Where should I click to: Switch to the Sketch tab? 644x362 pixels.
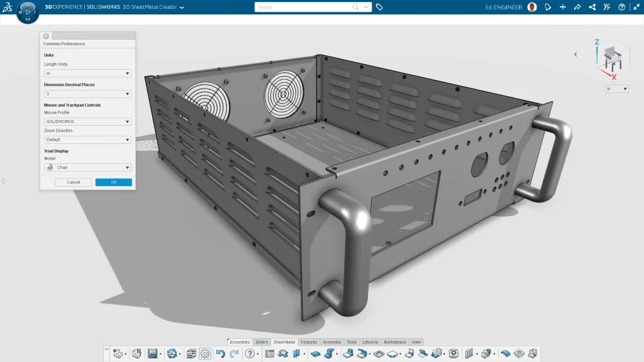click(x=261, y=342)
